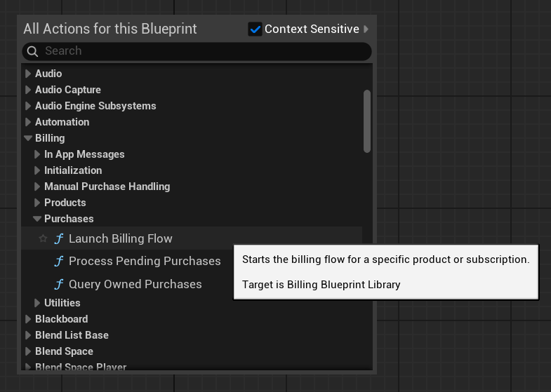This screenshot has height=392, width=551.
Task: Toggle the Context Sensitive checkbox
Action: (255, 29)
